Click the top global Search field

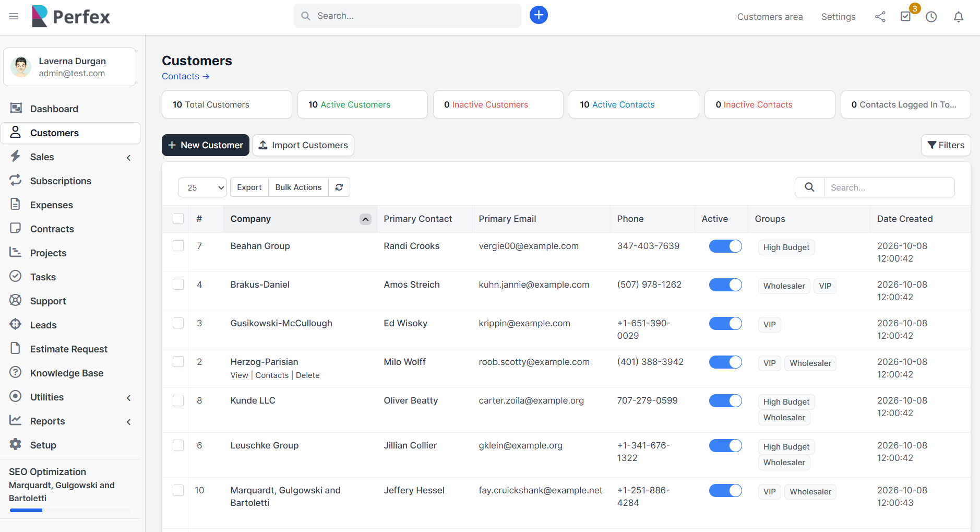click(407, 16)
